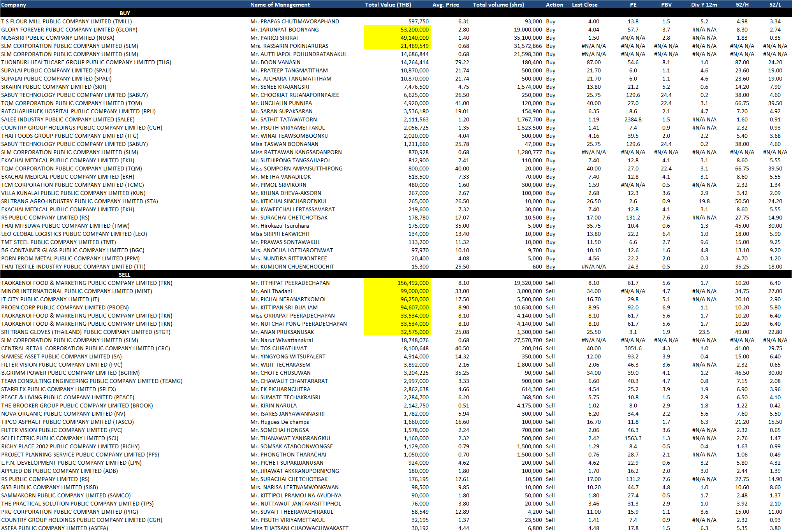Image resolution: width=792 pixels, height=532 pixels.
Task: Click highlighted value 32,575,000
Action: coord(398,332)
